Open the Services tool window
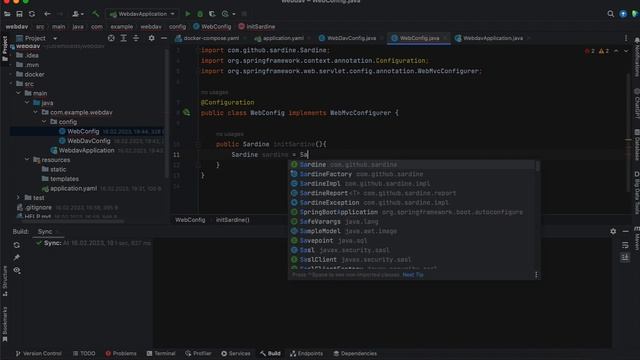The width and height of the screenshot is (640, 360). pos(236,353)
